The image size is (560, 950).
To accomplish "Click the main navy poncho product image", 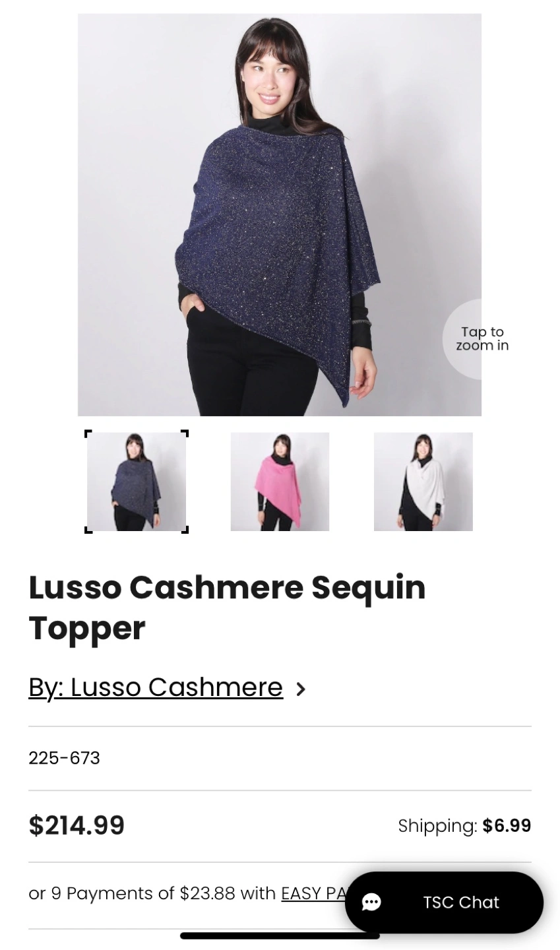I will tap(280, 215).
